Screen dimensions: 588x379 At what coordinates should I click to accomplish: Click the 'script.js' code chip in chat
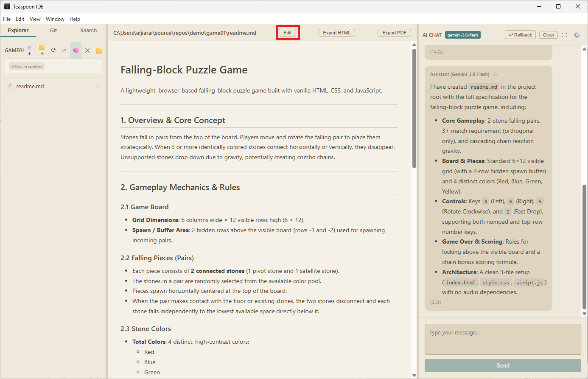(529, 283)
